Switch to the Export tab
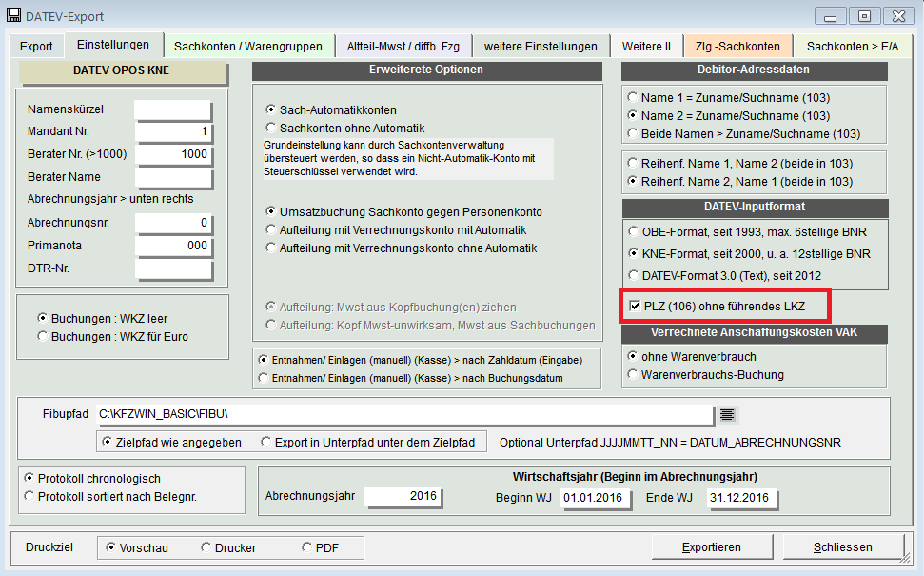 36,46
